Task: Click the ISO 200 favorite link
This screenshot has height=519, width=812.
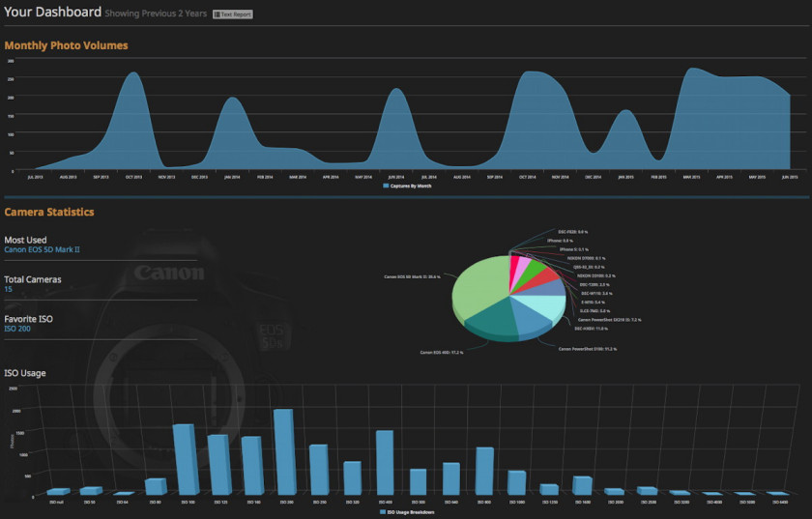Action: coord(17,329)
